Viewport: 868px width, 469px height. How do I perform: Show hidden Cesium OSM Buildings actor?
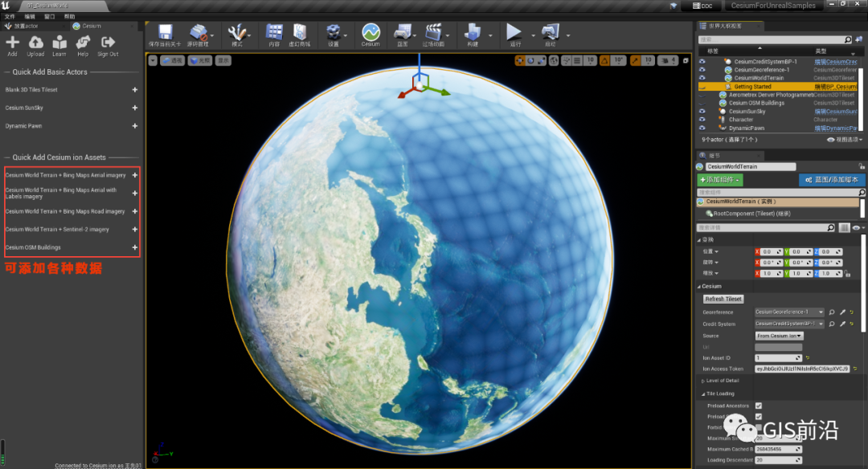[702, 103]
